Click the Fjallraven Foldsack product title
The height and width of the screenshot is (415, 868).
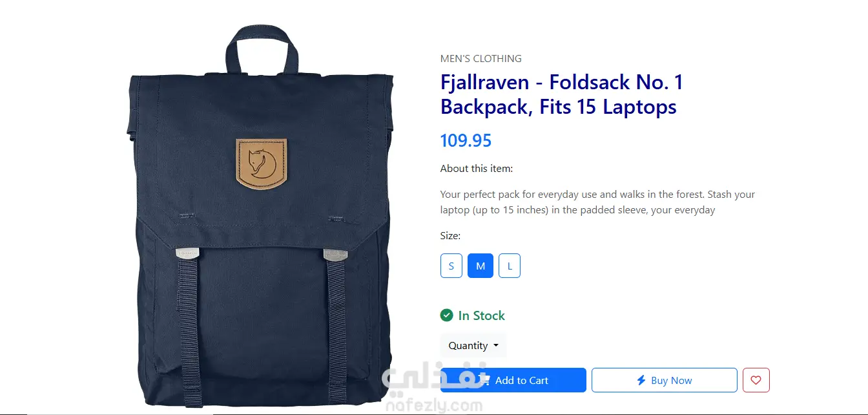562,94
